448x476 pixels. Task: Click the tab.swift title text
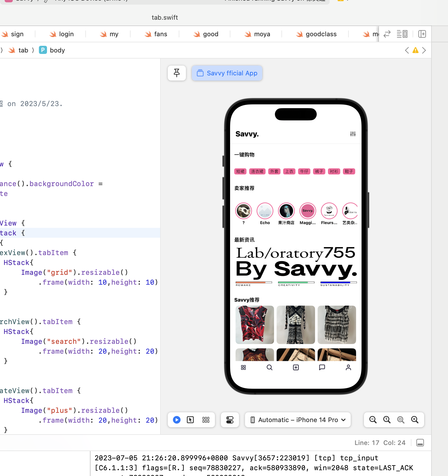coord(165,17)
